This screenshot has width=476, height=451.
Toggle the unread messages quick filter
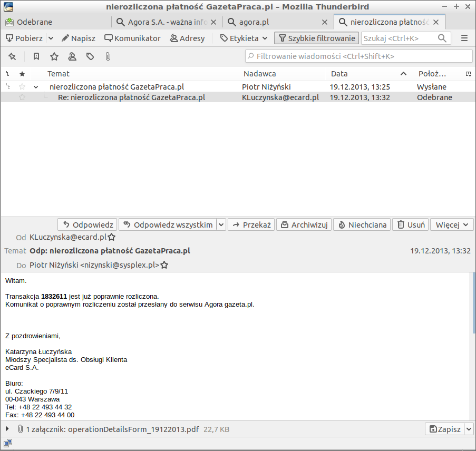tap(36, 56)
